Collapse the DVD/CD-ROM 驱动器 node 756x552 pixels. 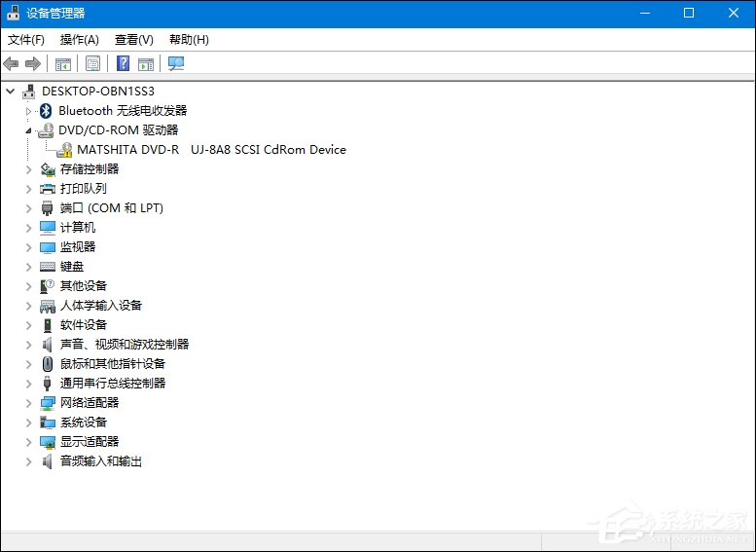pos(28,130)
